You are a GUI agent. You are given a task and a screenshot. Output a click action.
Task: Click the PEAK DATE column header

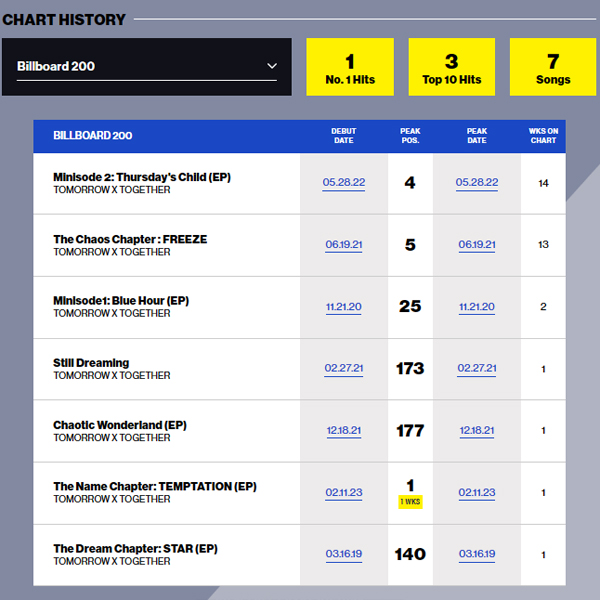pyautogui.click(x=477, y=136)
